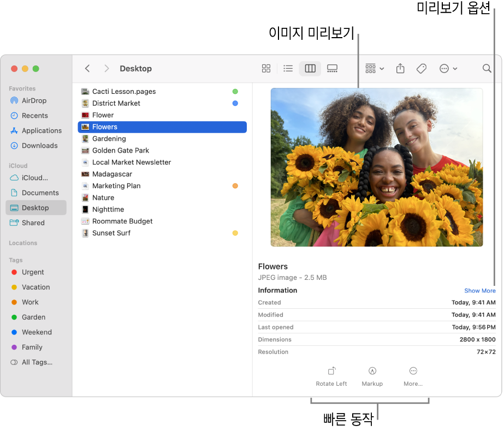This screenshot has width=504, height=431.
Task: Open the Group By dropdown
Action: click(x=375, y=68)
